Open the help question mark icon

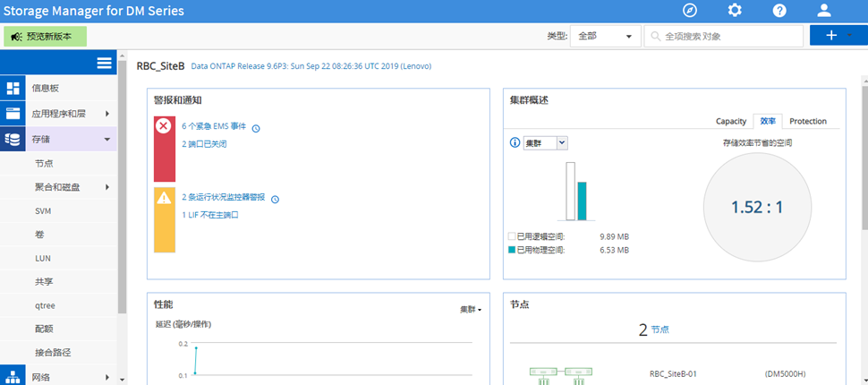pos(779,11)
